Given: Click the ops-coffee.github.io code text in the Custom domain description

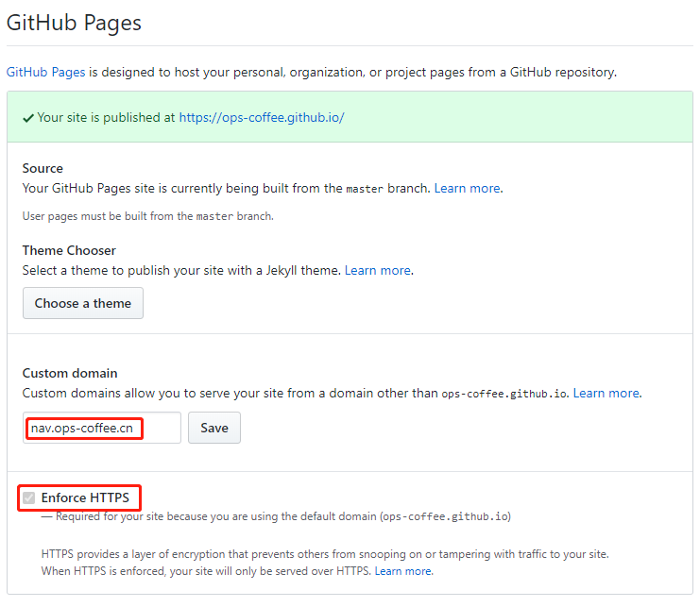Looking at the screenshot, I should click(504, 394).
